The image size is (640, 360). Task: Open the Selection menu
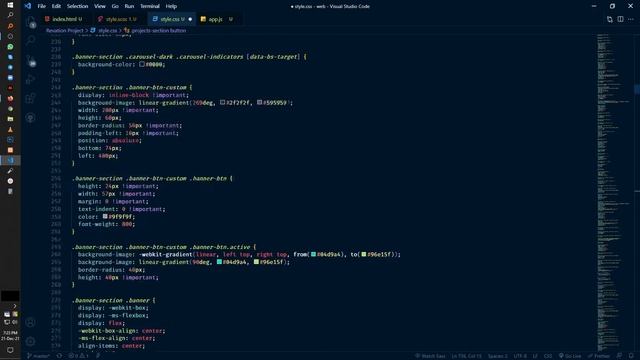[78, 6]
